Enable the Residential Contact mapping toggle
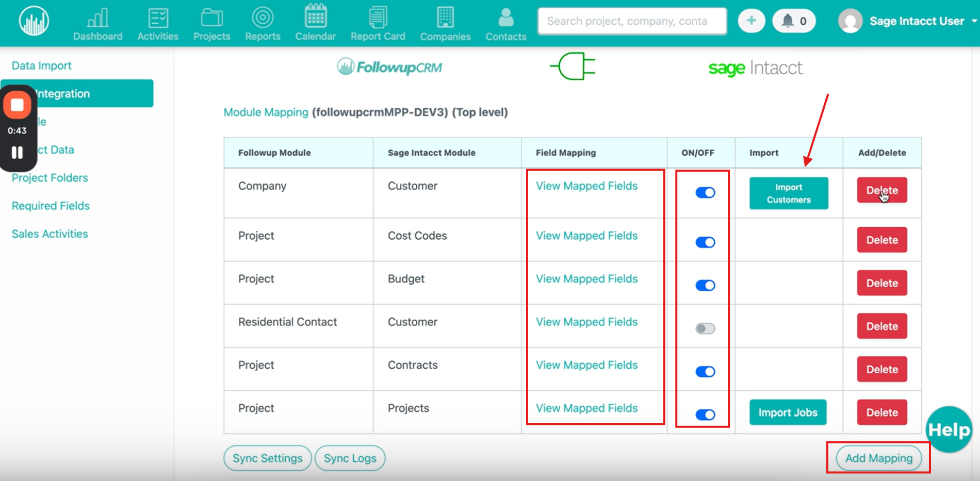Viewport: 980px width, 481px height. (x=705, y=328)
